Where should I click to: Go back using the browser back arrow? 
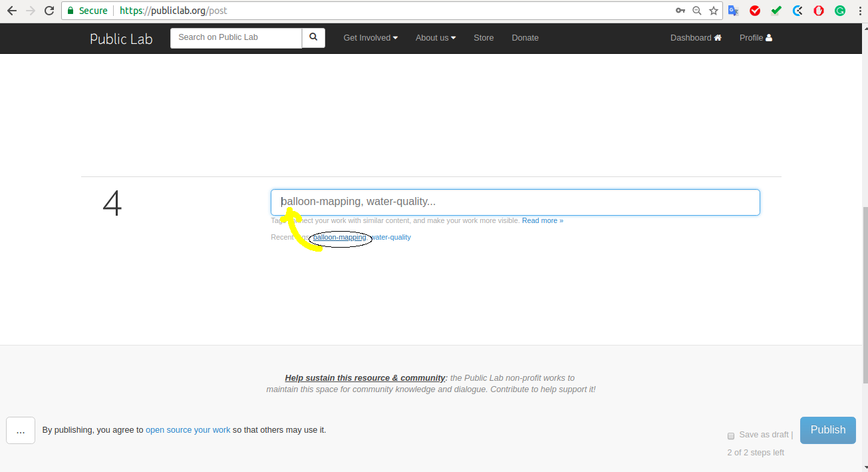(11, 11)
